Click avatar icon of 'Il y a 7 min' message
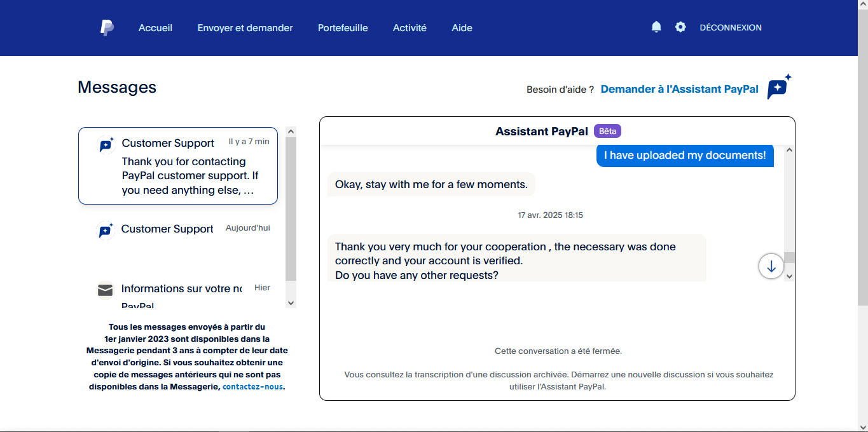 [x=106, y=144]
